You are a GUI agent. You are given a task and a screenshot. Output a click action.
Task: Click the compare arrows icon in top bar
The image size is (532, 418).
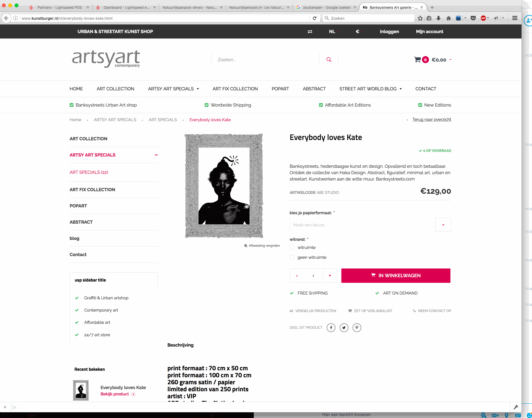[310, 31]
